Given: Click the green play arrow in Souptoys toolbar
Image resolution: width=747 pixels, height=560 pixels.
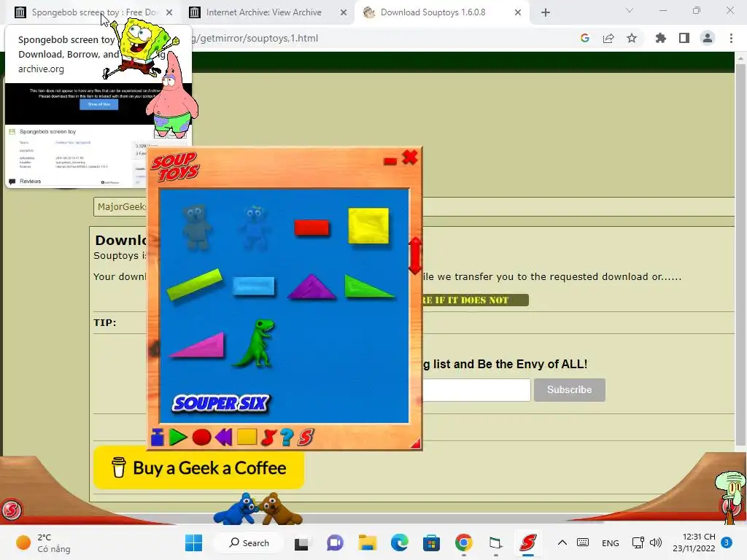Looking at the screenshot, I should 178,437.
